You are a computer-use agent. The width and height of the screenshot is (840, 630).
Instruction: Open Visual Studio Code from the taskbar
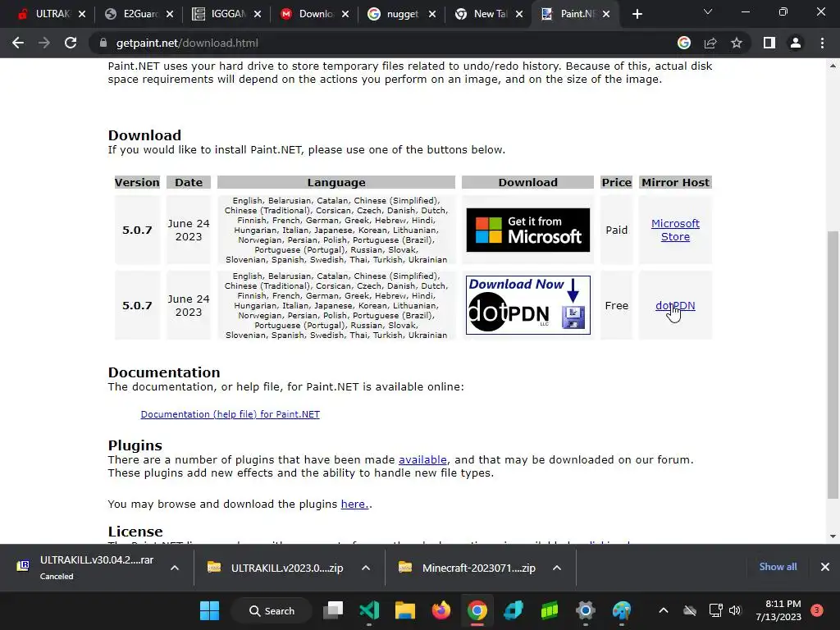[x=369, y=610]
